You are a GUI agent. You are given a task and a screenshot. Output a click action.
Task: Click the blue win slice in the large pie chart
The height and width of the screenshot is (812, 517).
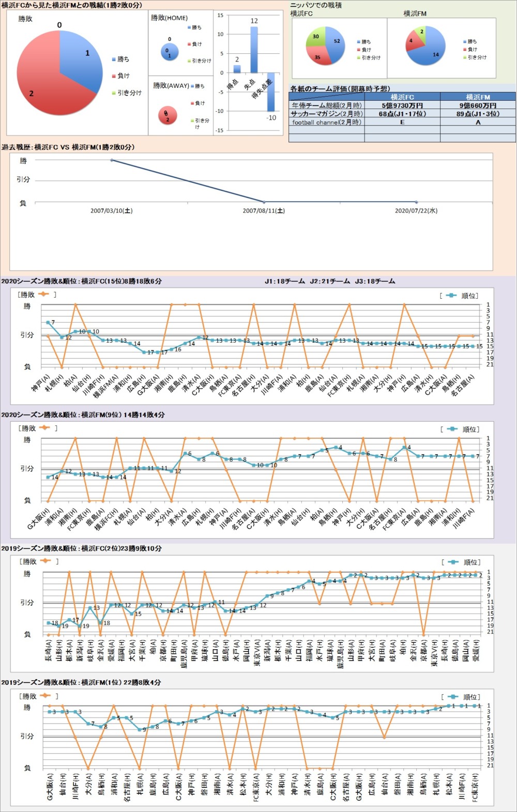80,57
